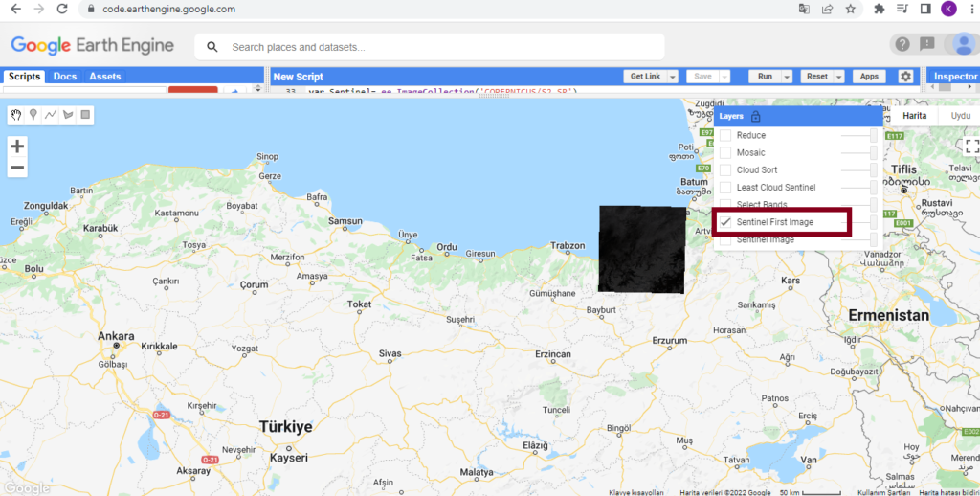Image resolution: width=980 pixels, height=496 pixels.
Task: Select the draw polygon shape tool
Action: tap(68, 115)
